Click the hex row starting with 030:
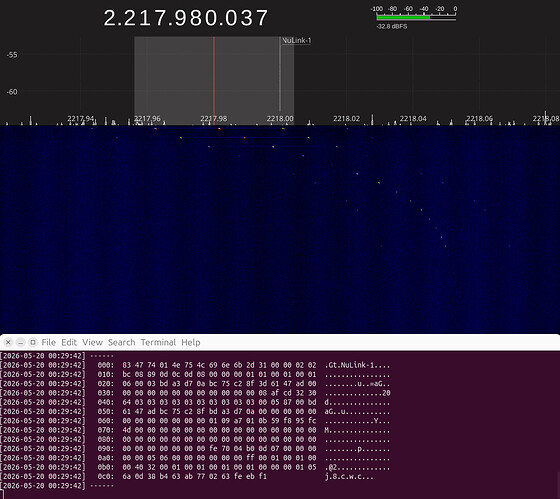 pyautogui.click(x=195, y=393)
